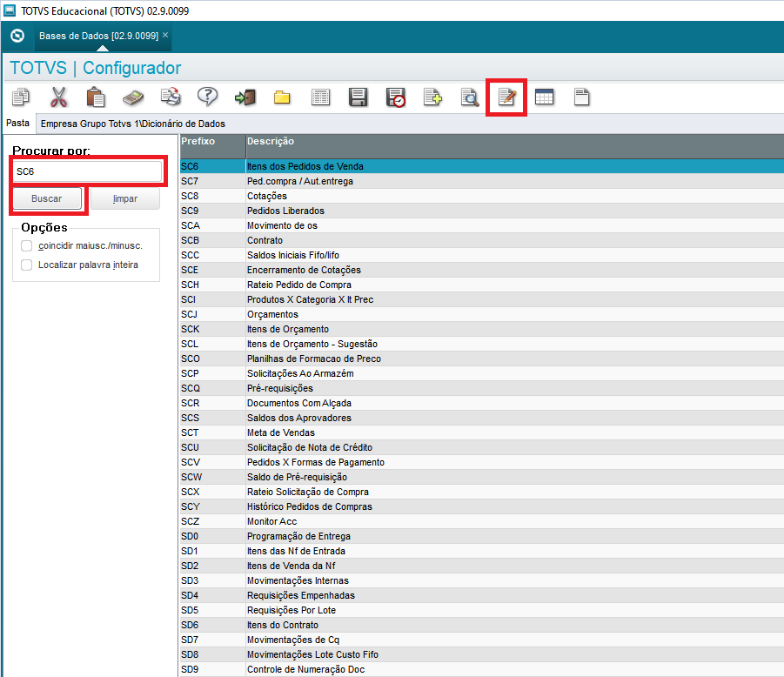Select SCW Saldo de Pré-requisição row

point(482,477)
